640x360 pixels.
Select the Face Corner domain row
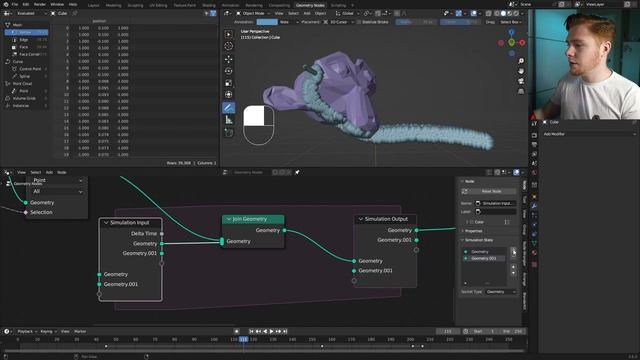(27, 54)
